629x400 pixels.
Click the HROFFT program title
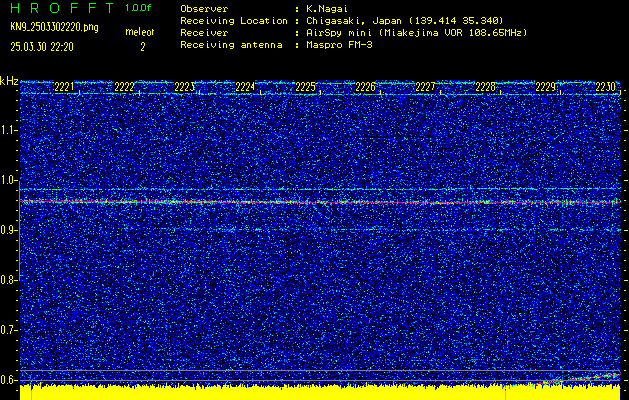[x=63, y=8]
